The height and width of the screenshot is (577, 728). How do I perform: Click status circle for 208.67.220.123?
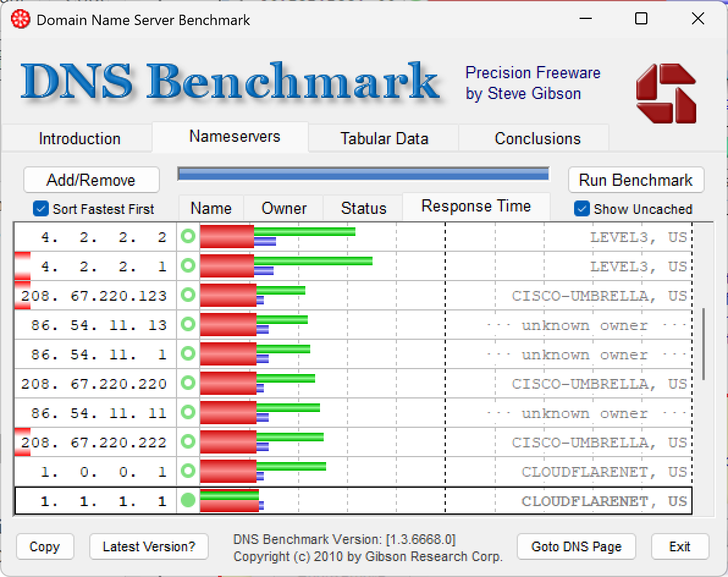(188, 295)
